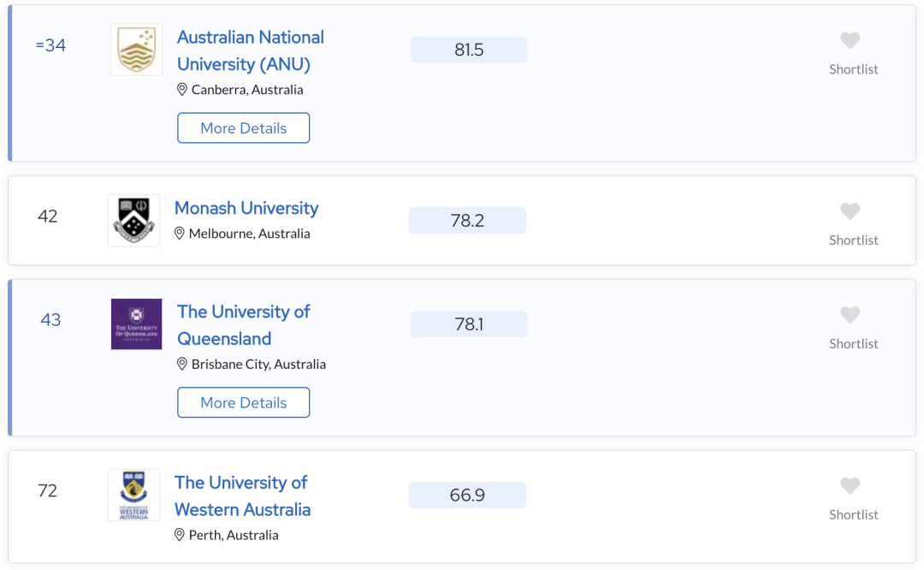Viewport: 924px width, 570px height.
Task: Click location pin beside Brisbane City
Action: click(x=182, y=364)
